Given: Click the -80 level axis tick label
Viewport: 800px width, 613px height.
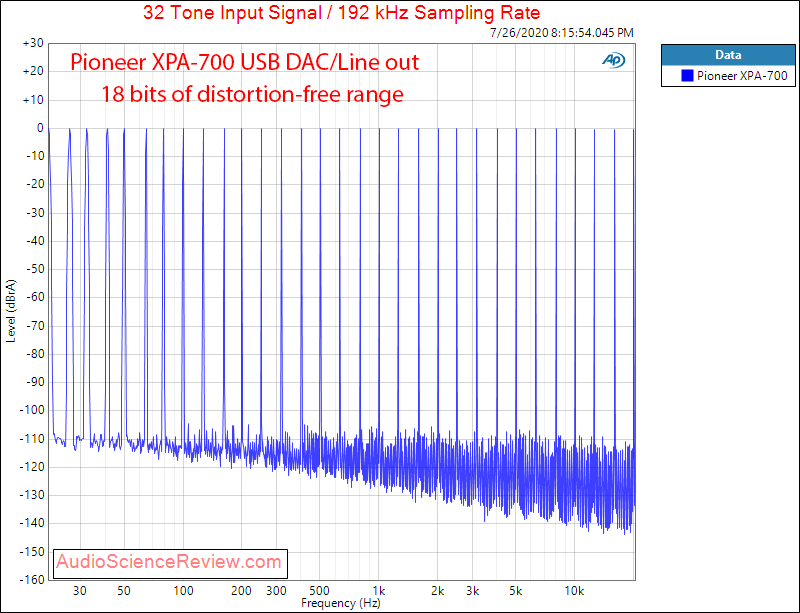Looking at the screenshot, I should click(35, 354).
